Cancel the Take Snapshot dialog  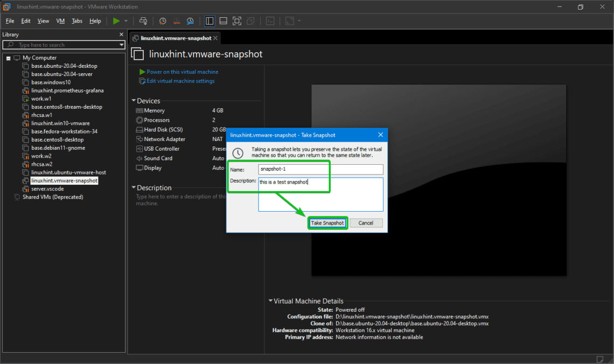click(x=366, y=222)
